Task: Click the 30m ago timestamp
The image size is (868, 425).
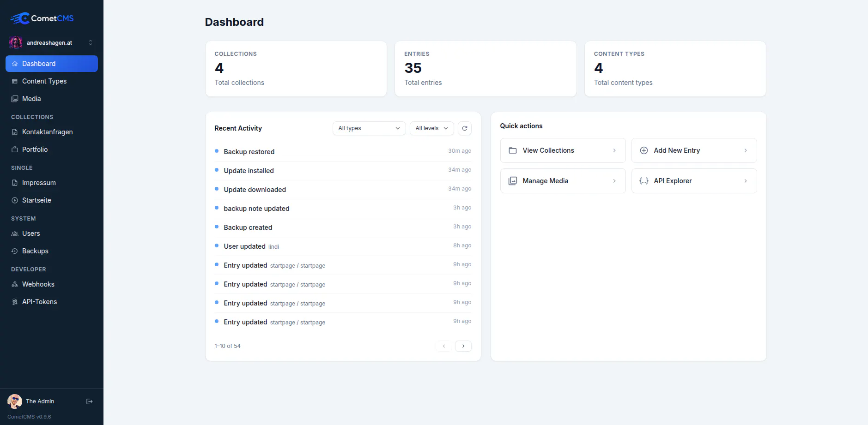Action: (460, 151)
